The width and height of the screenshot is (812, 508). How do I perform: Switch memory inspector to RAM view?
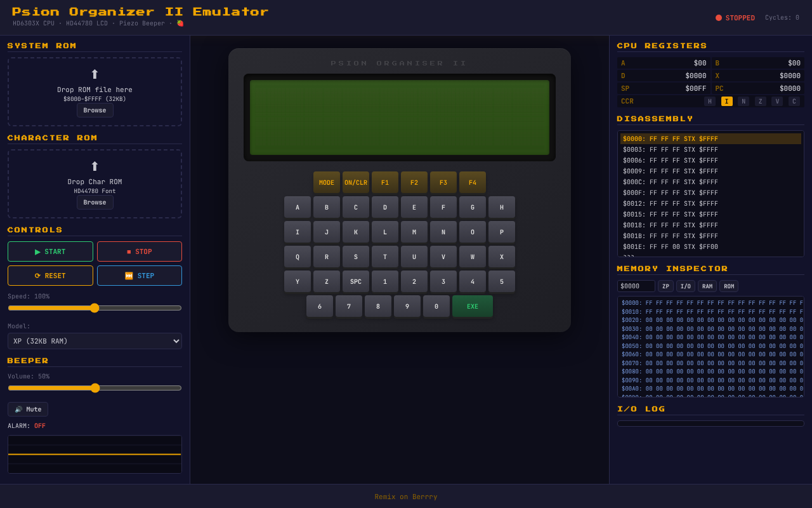[x=707, y=286]
